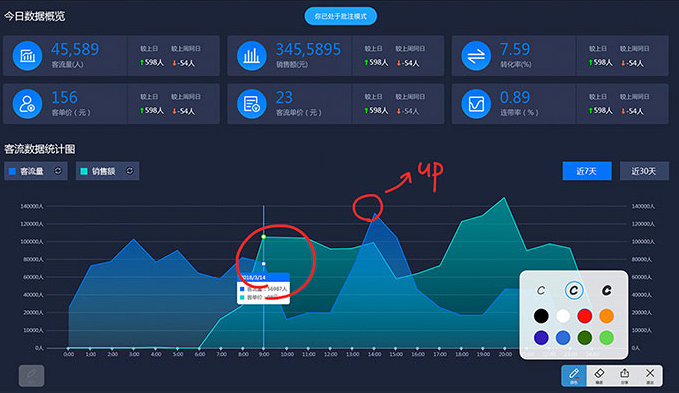Click the gray pencil icon at bottom left

[x=31, y=375]
